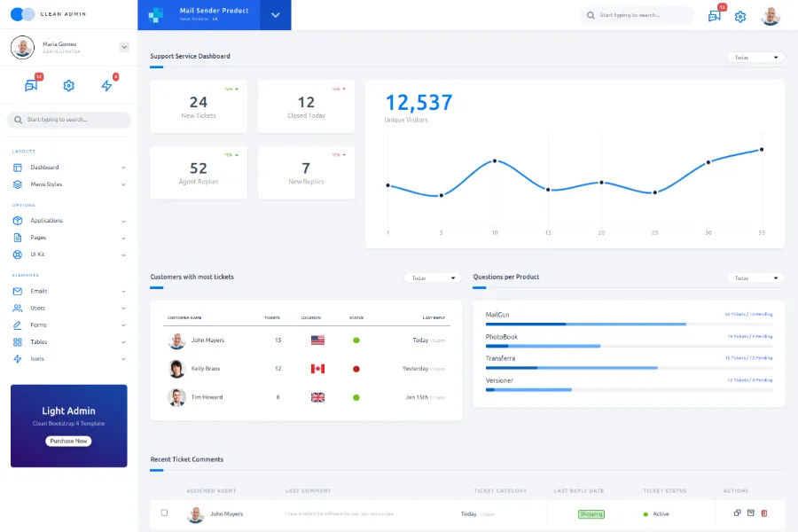798x532 pixels.
Task: Click the Purchase Now button
Action: pos(69,441)
